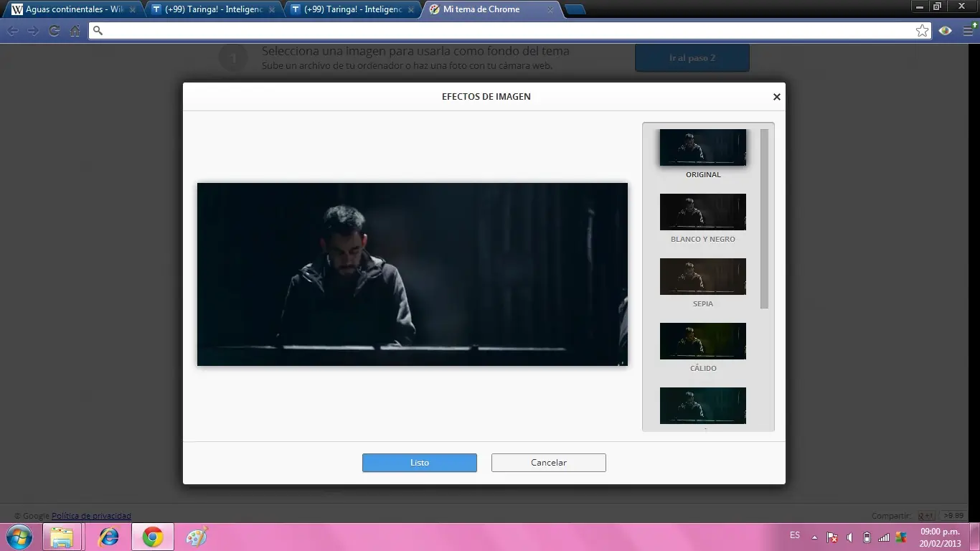980x551 pixels.
Task: Click the Cancelar button
Action: tap(548, 463)
